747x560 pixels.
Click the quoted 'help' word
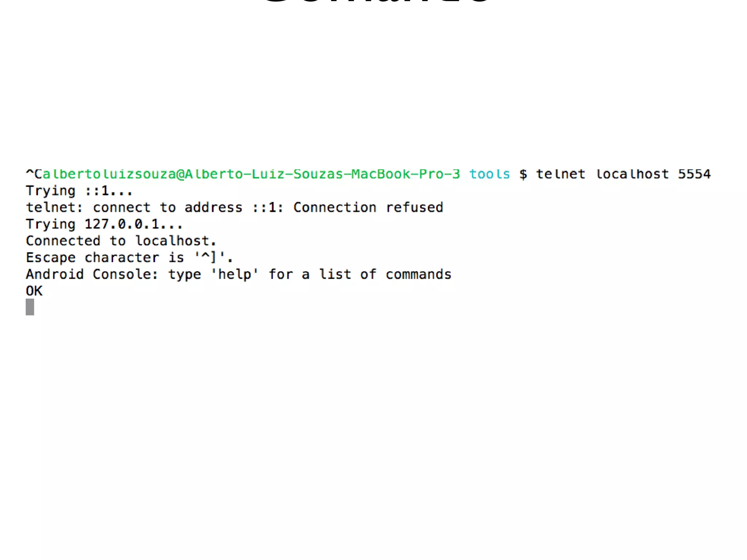[x=235, y=275]
